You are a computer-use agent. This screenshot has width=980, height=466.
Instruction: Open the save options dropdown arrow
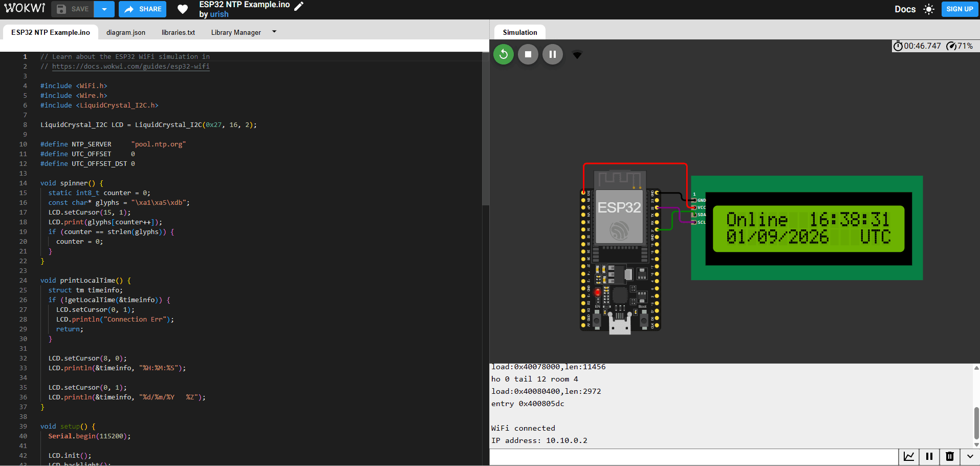point(104,9)
